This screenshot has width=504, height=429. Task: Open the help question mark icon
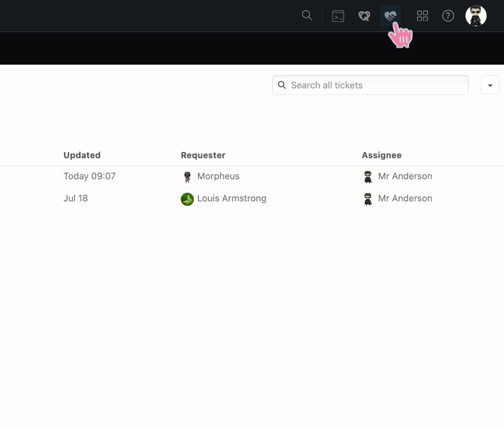point(448,16)
